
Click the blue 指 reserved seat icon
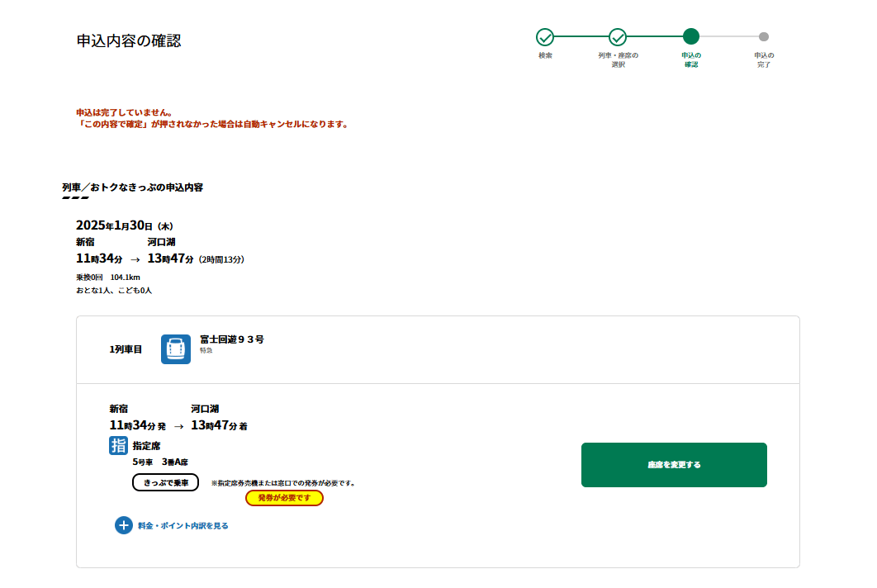pyautogui.click(x=118, y=446)
